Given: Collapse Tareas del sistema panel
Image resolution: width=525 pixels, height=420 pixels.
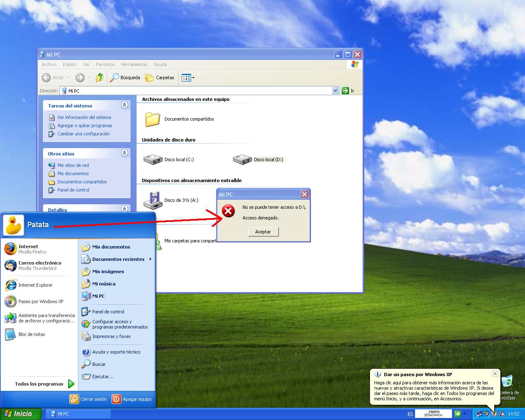Looking at the screenshot, I should click(x=124, y=105).
